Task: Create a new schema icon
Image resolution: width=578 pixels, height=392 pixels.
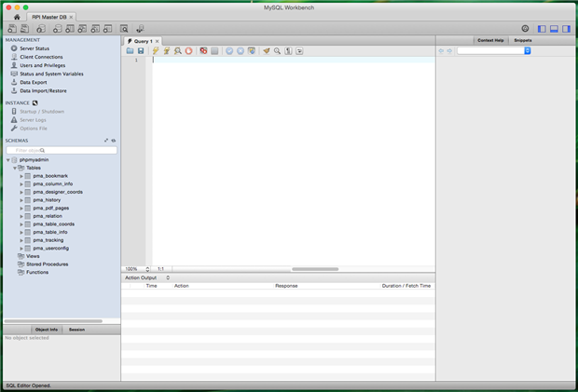Action: [57, 28]
